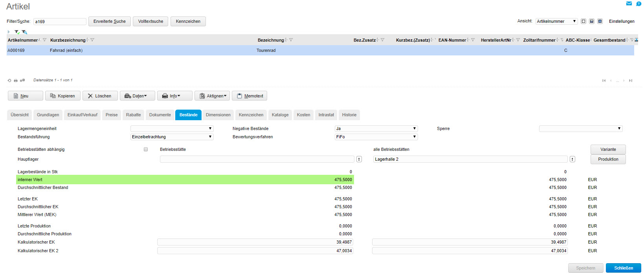Toggle the Betriebsstätten abhängig checkbox
This screenshot has width=644, height=275.
click(x=146, y=149)
